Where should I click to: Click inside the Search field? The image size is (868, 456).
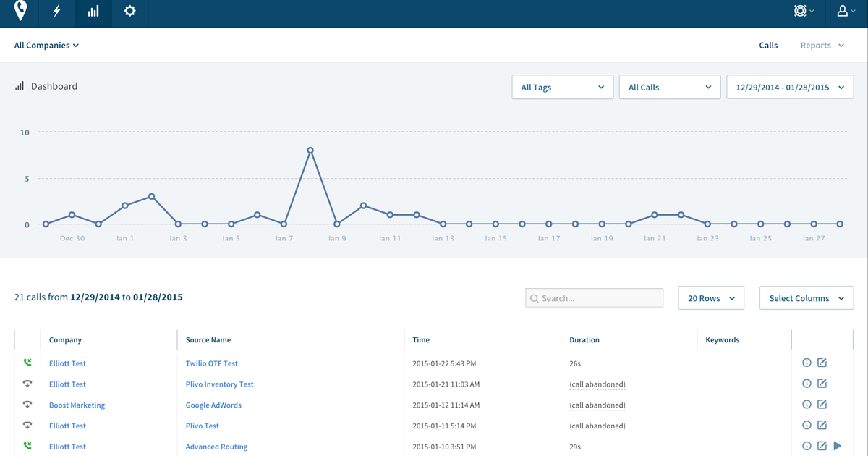coord(594,297)
